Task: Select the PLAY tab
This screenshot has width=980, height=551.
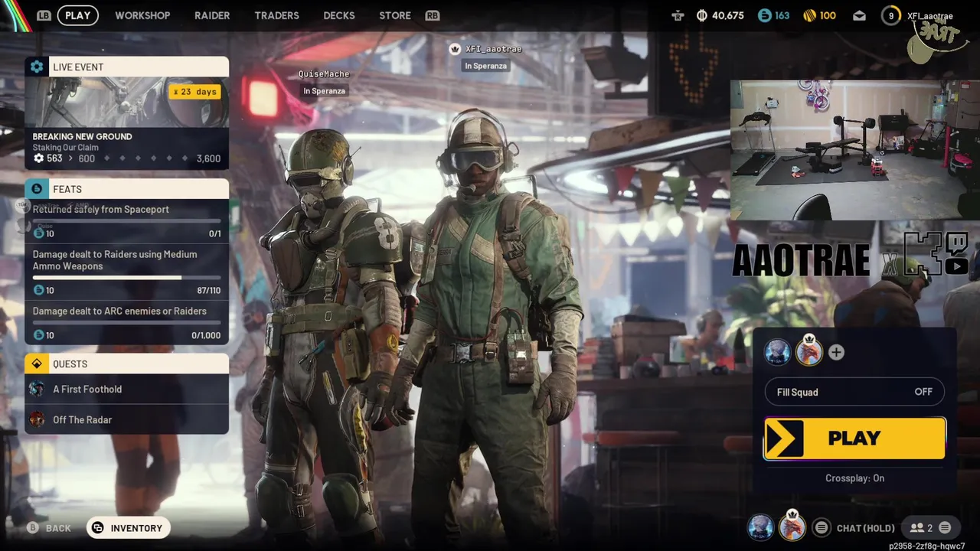Action: click(77, 15)
